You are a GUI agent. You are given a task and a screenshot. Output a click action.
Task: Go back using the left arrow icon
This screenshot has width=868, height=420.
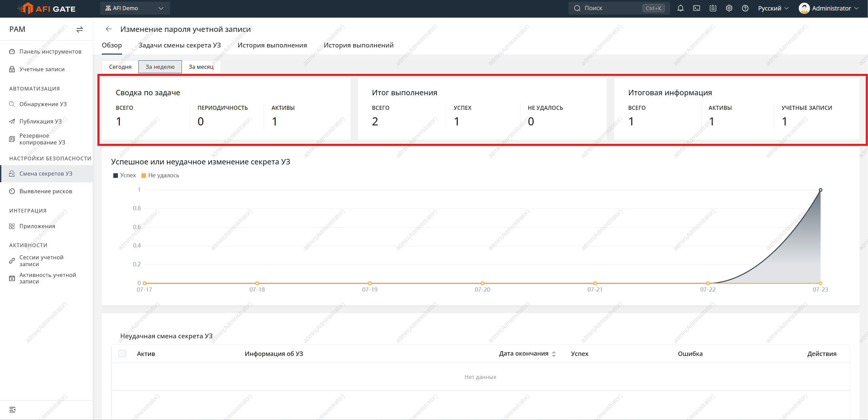pyautogui.click(x=109, y=29)
